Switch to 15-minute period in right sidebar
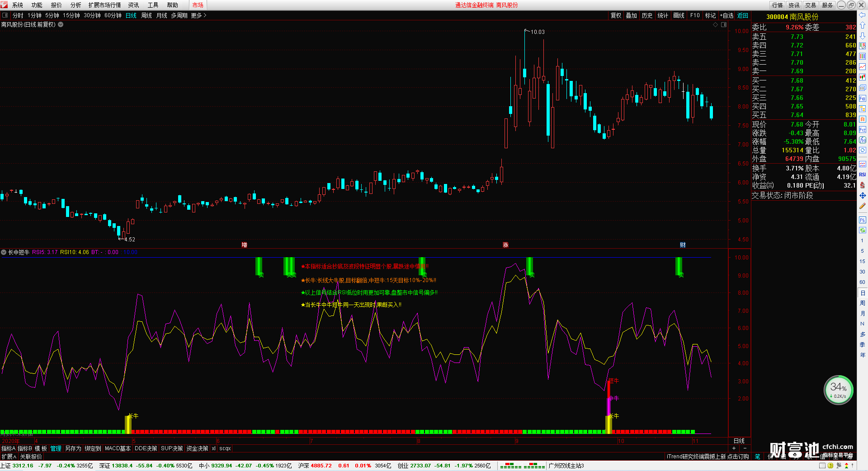 tap(863, 261)
